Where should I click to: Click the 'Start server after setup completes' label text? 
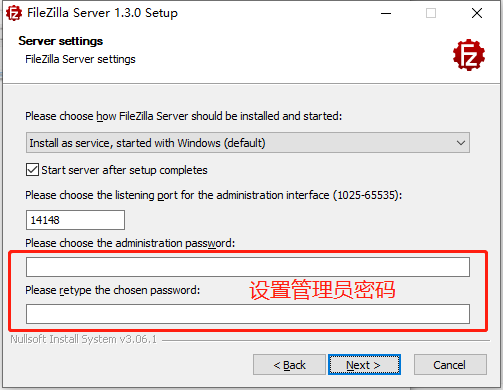(x=124, y=170)
